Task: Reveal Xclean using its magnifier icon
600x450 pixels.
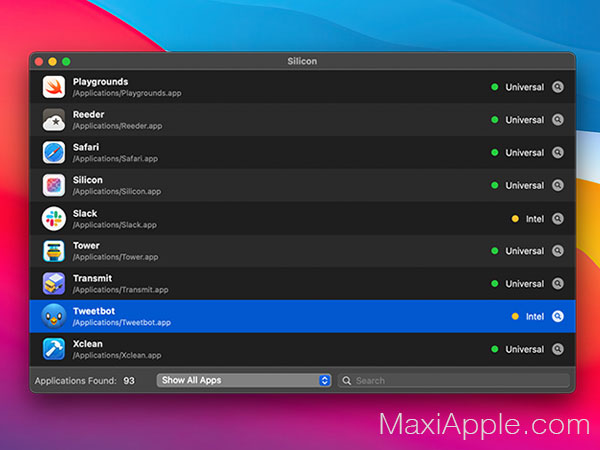Action: point(558,349)
